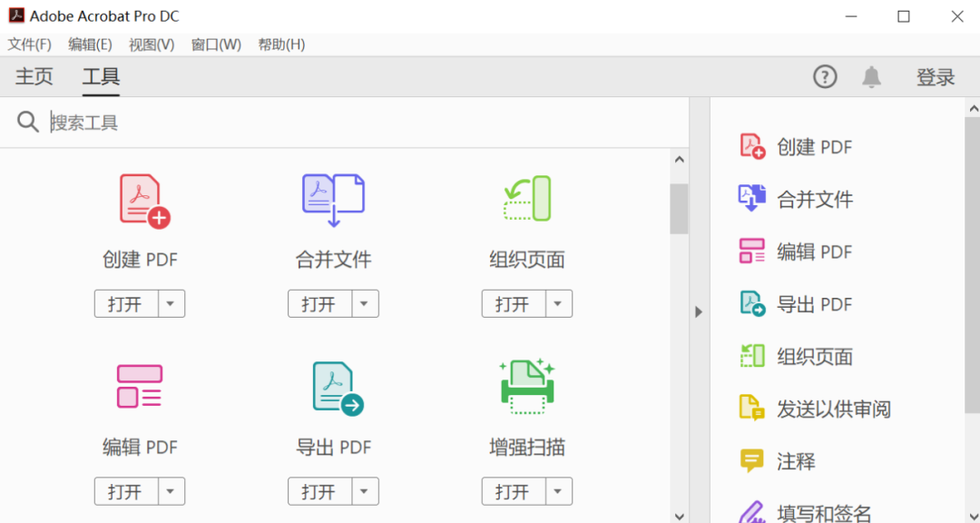Screen dimensions: 980x523
Task: Click right sidebar scrollbar down arrow
Action: coord(973,516)
